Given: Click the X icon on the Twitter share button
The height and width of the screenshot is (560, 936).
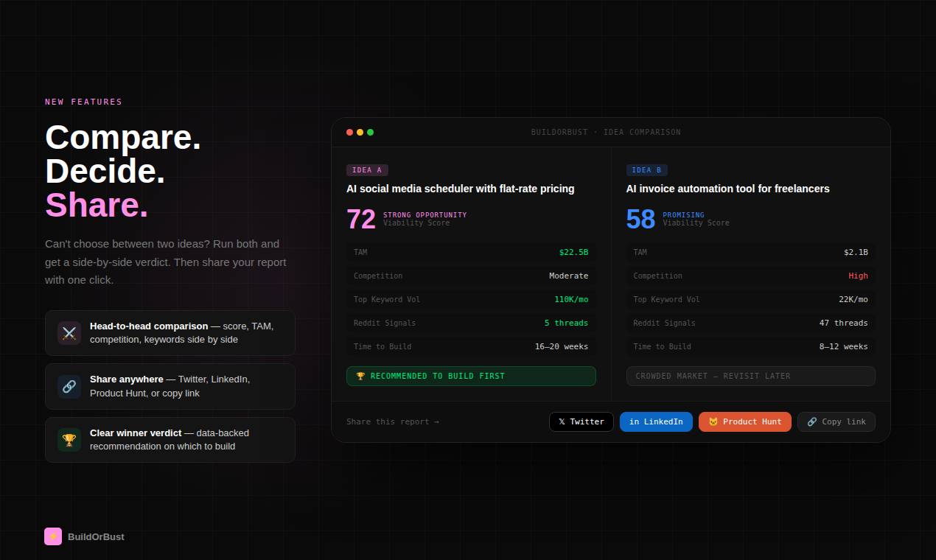Looking at the screenshot, I should tap(562, 421).
